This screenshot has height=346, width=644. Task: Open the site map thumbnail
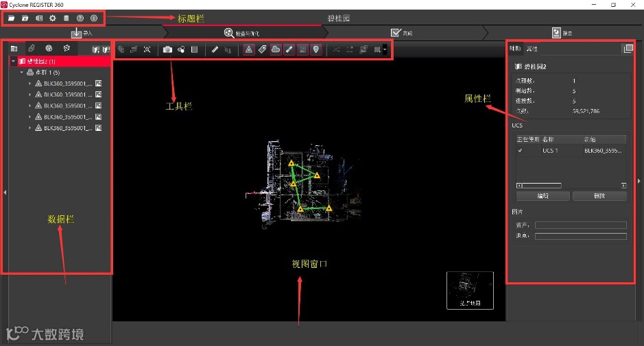[x=470, y=291]
